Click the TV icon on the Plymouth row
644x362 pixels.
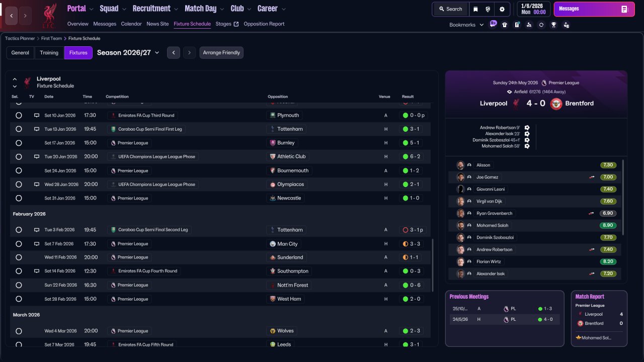point(37,115)
